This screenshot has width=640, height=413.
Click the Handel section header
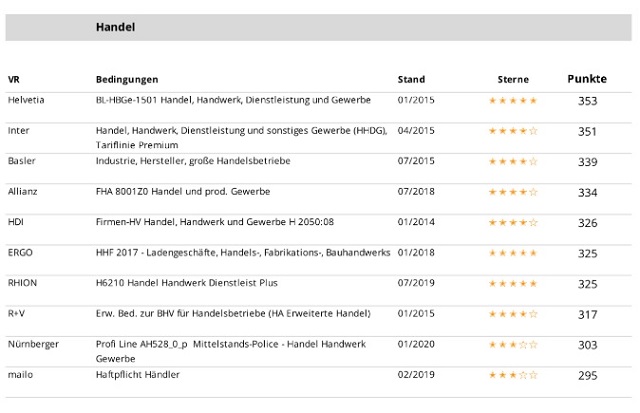point(116,27)
